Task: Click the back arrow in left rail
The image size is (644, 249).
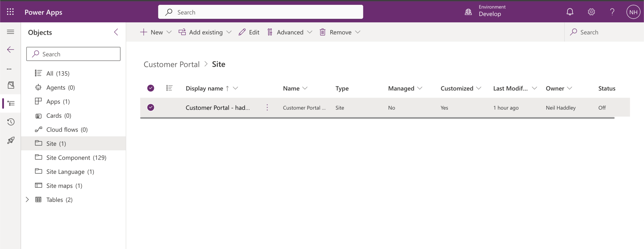Action: pyautogui.click(x=11, y=50)
